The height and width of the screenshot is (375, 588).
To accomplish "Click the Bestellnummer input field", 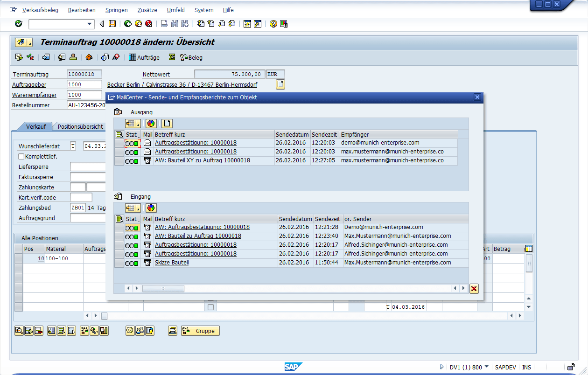I will 86,105.
